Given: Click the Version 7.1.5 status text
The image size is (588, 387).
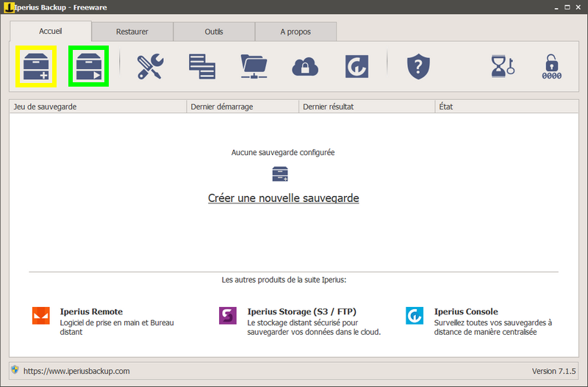Looking at the screenshot, I should point(553,371).
